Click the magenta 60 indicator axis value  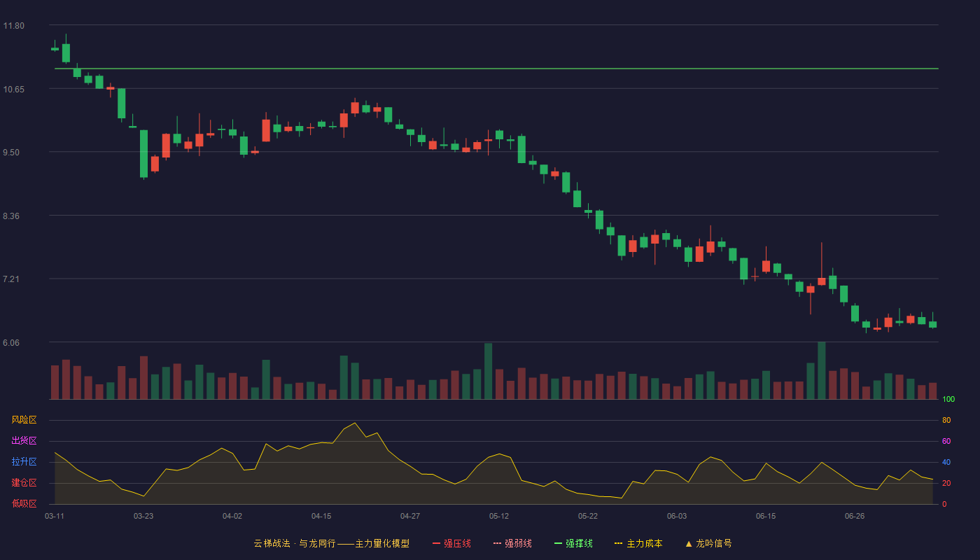coord(946,441)
